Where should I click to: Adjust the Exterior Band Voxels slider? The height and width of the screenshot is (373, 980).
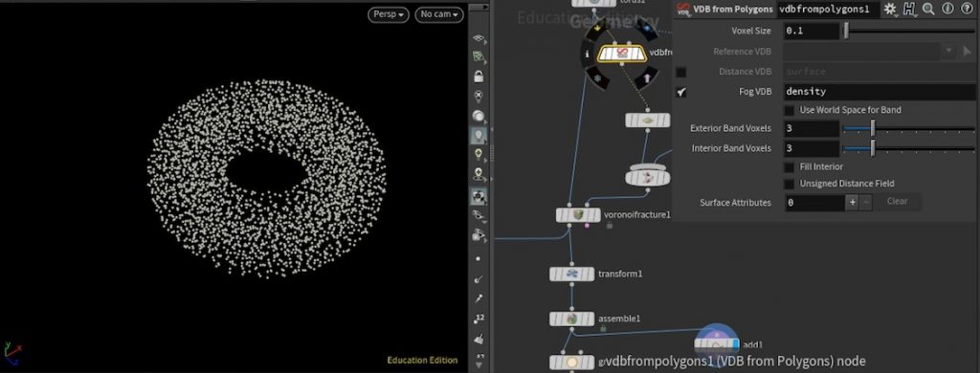(x=909, y=129)
